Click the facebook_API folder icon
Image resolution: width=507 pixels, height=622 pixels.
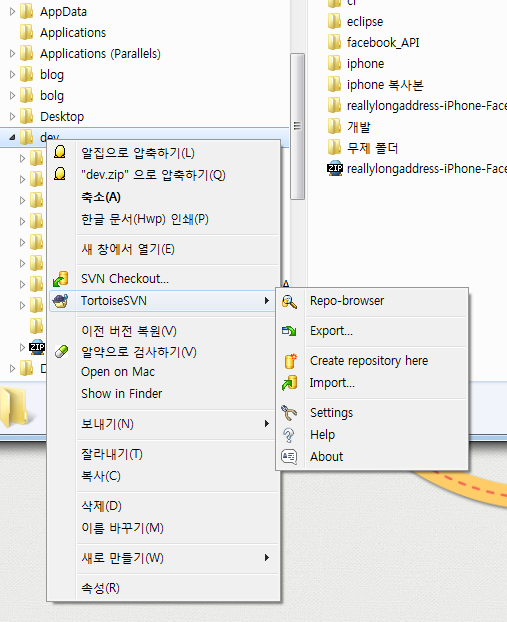tap(334, 42)
